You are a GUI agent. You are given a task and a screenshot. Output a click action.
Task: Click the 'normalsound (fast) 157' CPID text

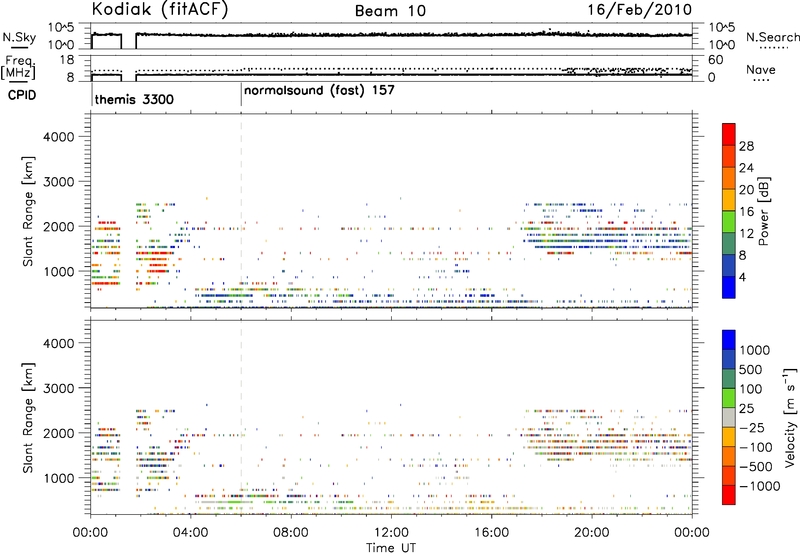319,91
